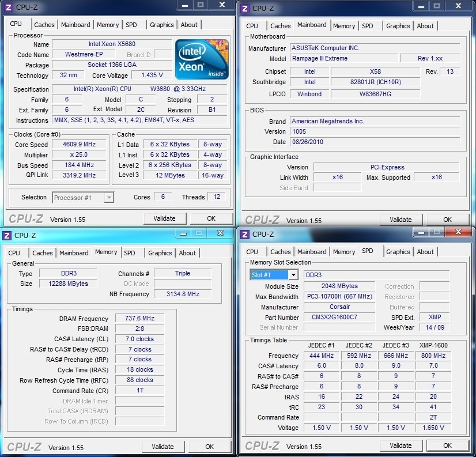Open the Mainboard tab in the CPU window
Viewport: 476px width, 457px height.
[x=75, y=25]
